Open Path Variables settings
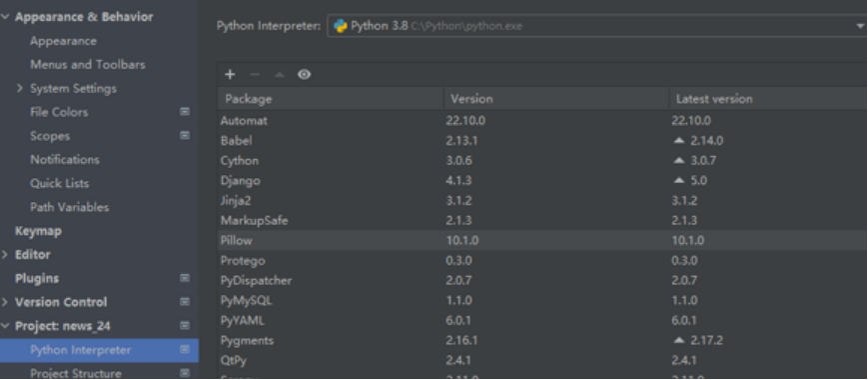This screenshot has width=868, height=380. pyautogui.click(x=69, y=207)
